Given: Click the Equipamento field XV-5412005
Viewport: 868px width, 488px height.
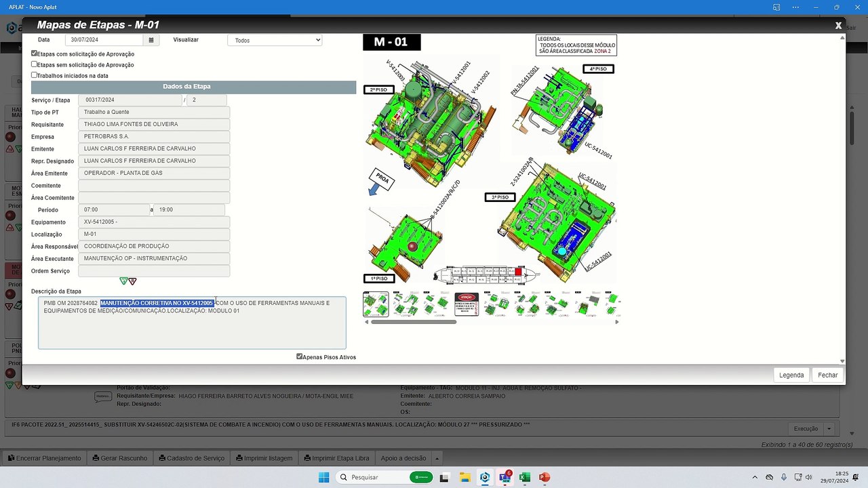Looking at the screenshot, I should point(154,222).
